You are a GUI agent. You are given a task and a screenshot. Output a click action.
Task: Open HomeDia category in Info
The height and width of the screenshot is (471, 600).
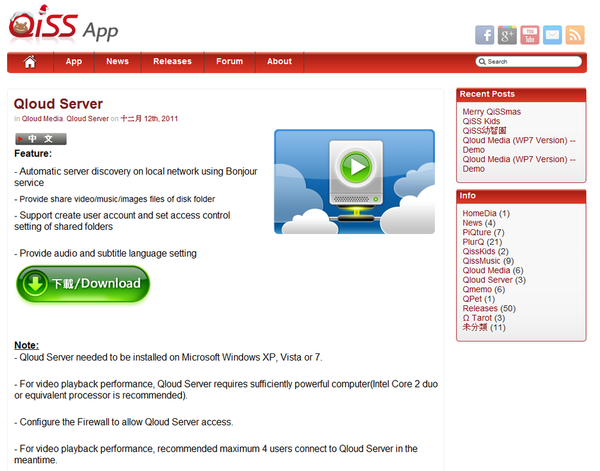click(x=479, y=213)
